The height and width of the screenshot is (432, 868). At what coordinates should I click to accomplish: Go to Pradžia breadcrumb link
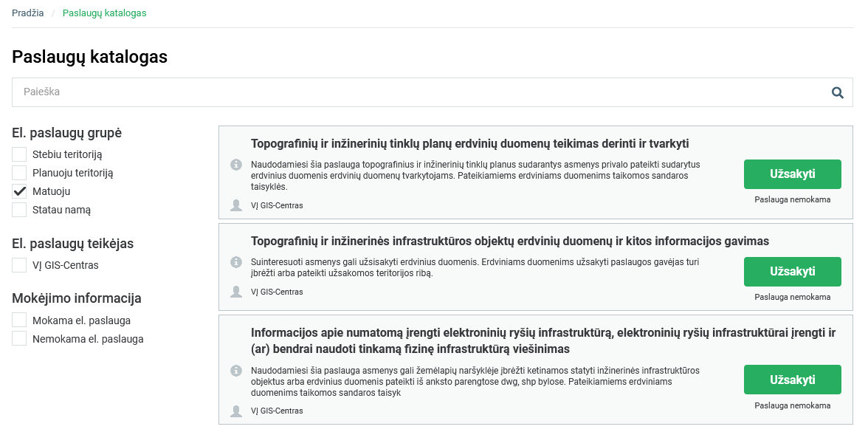tap(28, 13)
